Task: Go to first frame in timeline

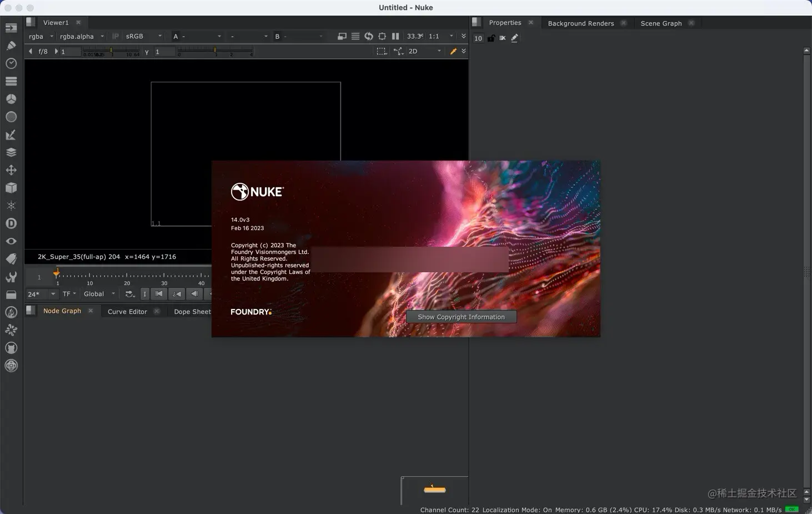Action: [159, 294]
